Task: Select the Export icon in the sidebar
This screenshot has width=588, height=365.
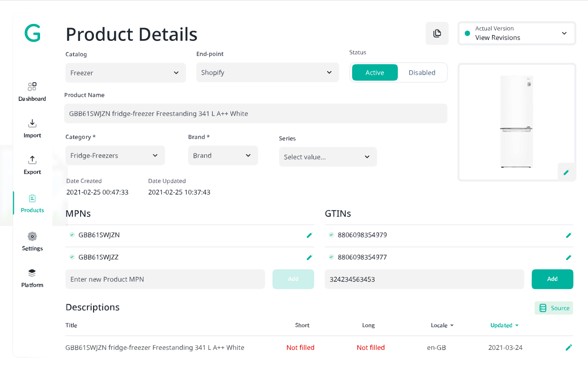Action: (32, 160)
